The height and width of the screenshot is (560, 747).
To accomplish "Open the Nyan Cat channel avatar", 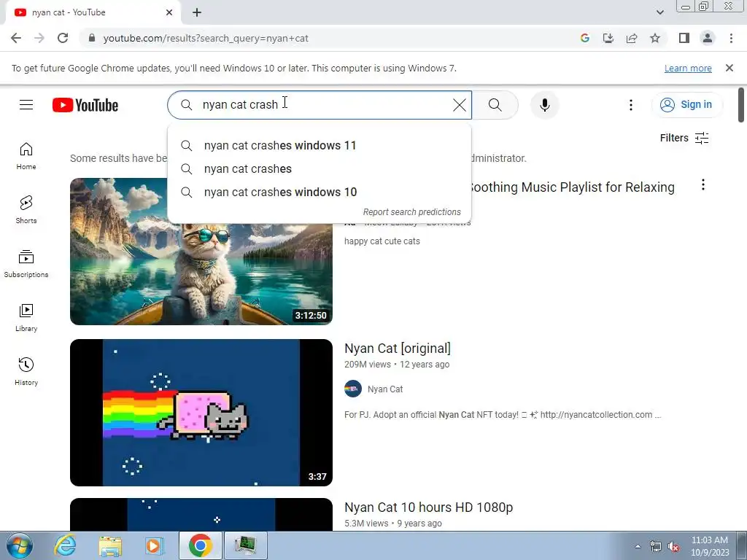I will click(x=353, y=389).
